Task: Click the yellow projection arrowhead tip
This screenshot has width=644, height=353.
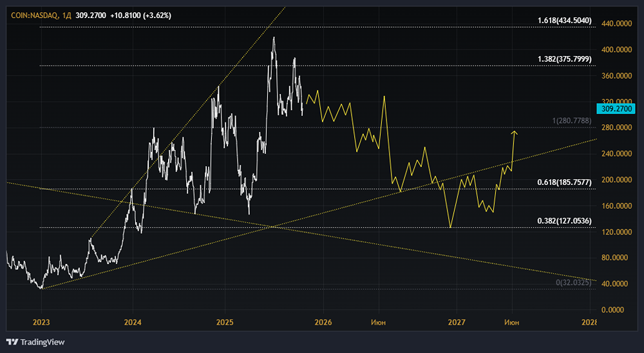Action: point(514,131)
